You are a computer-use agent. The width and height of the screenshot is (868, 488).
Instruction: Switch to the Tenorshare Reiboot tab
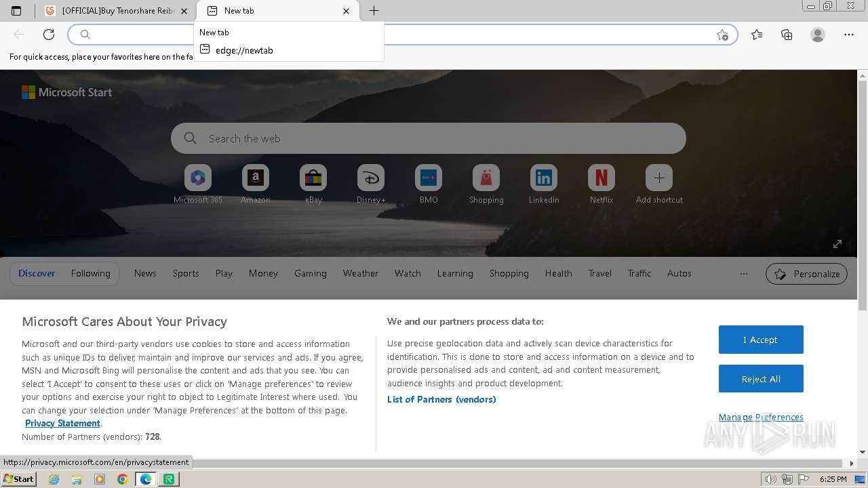tap(117, 11)
